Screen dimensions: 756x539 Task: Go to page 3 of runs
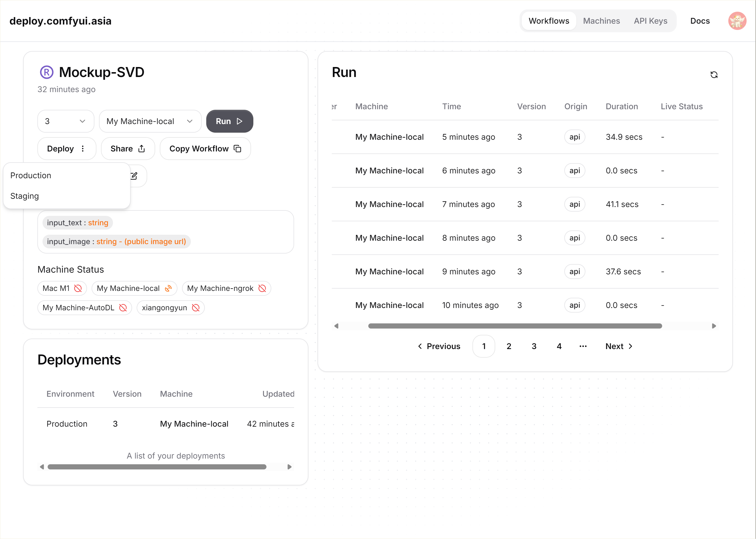(534, 346)
